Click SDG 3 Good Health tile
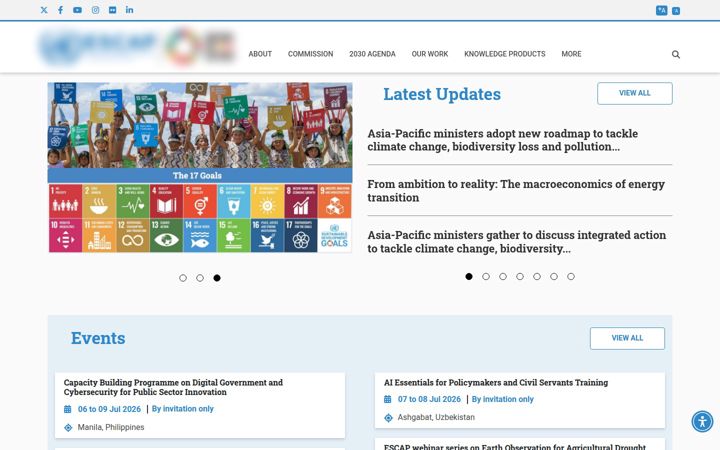This screenshot has height=450, width=720. 132,201
